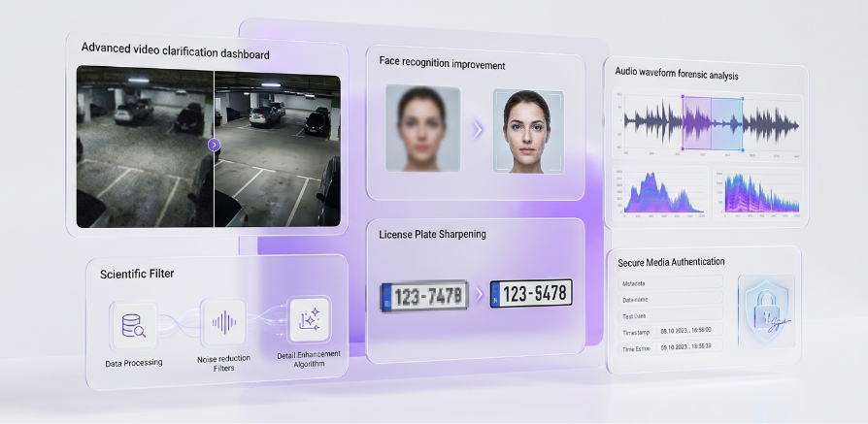The height and width of the screenshot is (424, 868).
Task: Click the noisy left half of parking video
Action: [145, 147]
